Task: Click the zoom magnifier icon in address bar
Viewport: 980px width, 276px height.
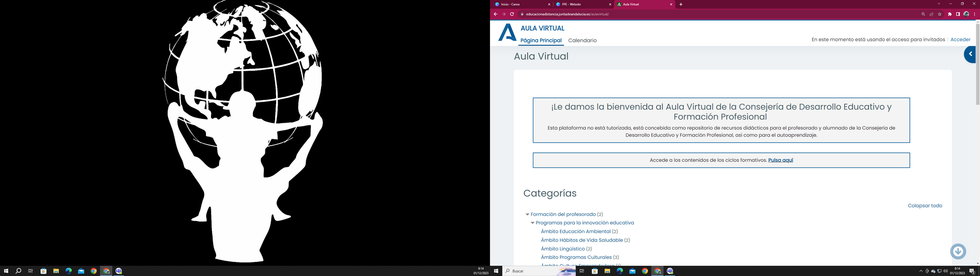Action: 923,14
